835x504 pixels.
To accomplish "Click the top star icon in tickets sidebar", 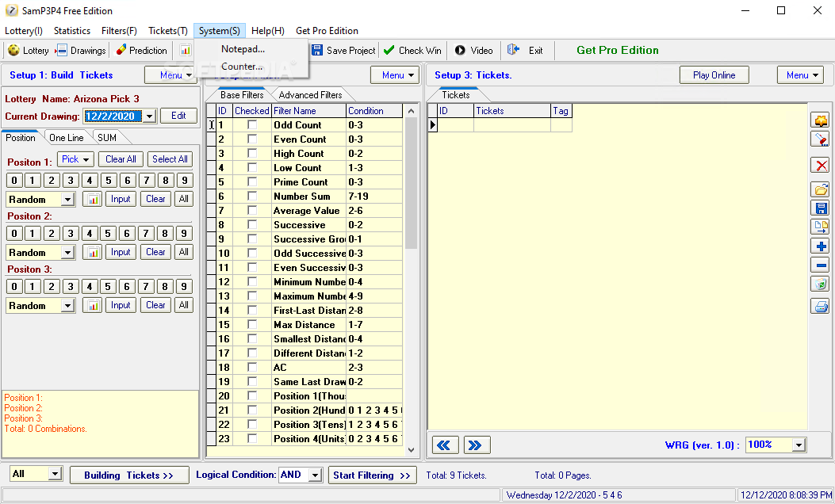I will click(821, 120).
